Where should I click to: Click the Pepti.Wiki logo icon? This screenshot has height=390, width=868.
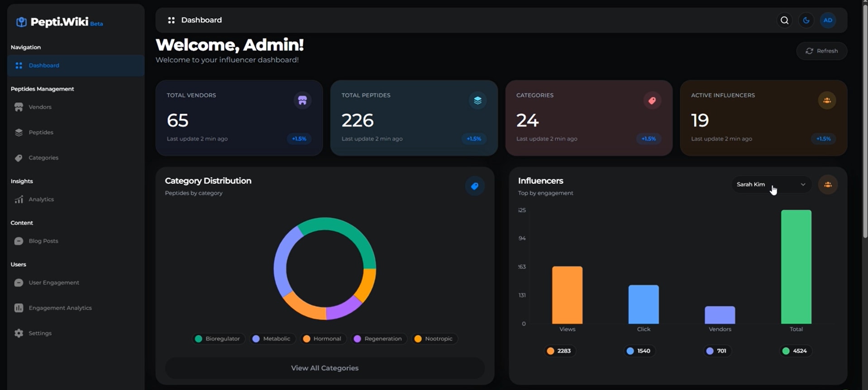[21, 22]
